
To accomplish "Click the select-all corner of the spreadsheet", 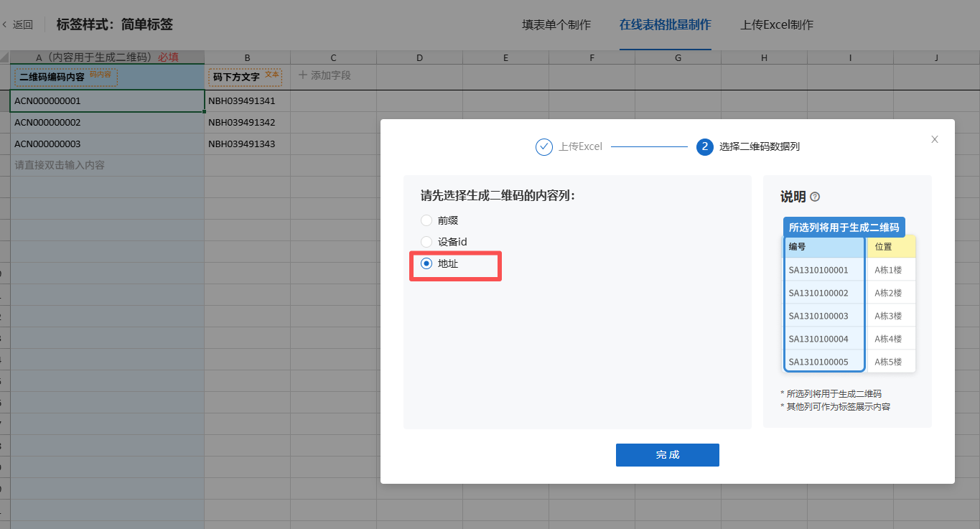I will [x=5, y=57].
